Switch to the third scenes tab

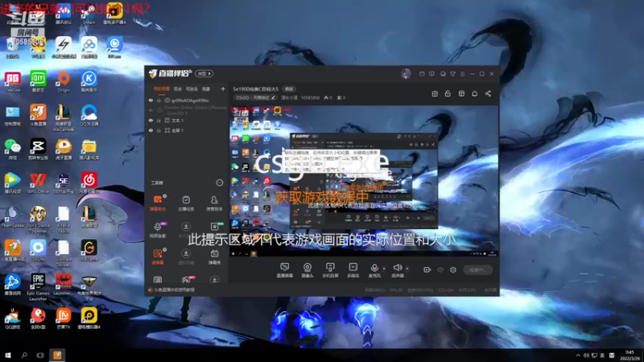[192, 88]
